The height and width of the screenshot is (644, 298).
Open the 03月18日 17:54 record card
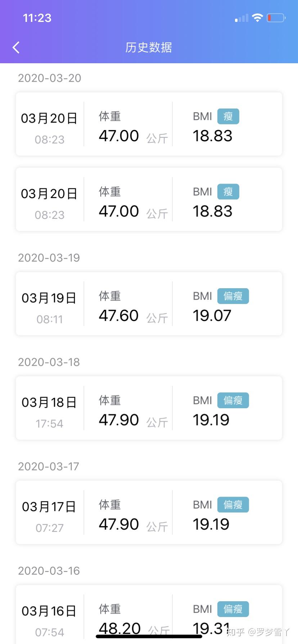click(149, 408)
